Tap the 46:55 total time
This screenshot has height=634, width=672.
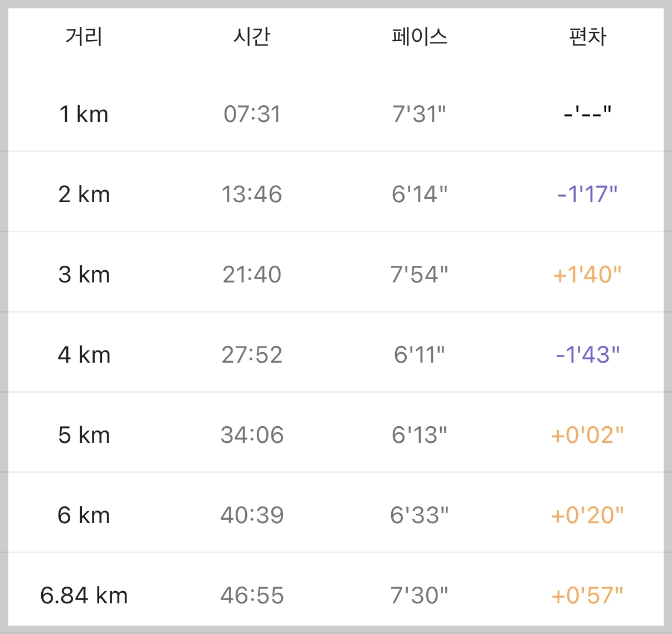point(252,596)
